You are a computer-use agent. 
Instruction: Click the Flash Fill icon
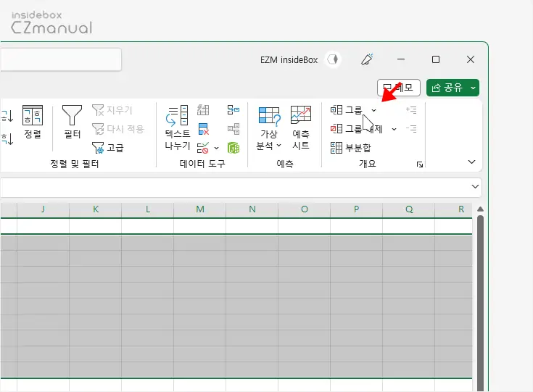click(x=203, y=110)
